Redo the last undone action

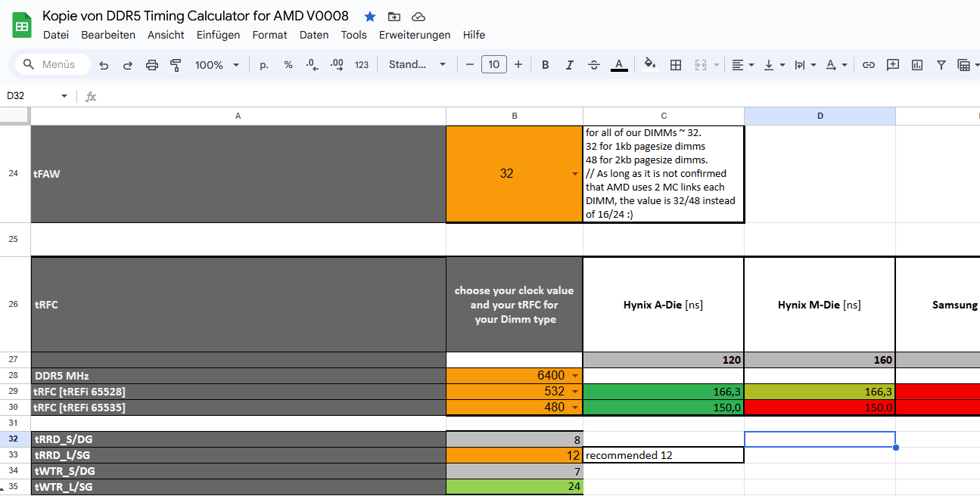128,65
